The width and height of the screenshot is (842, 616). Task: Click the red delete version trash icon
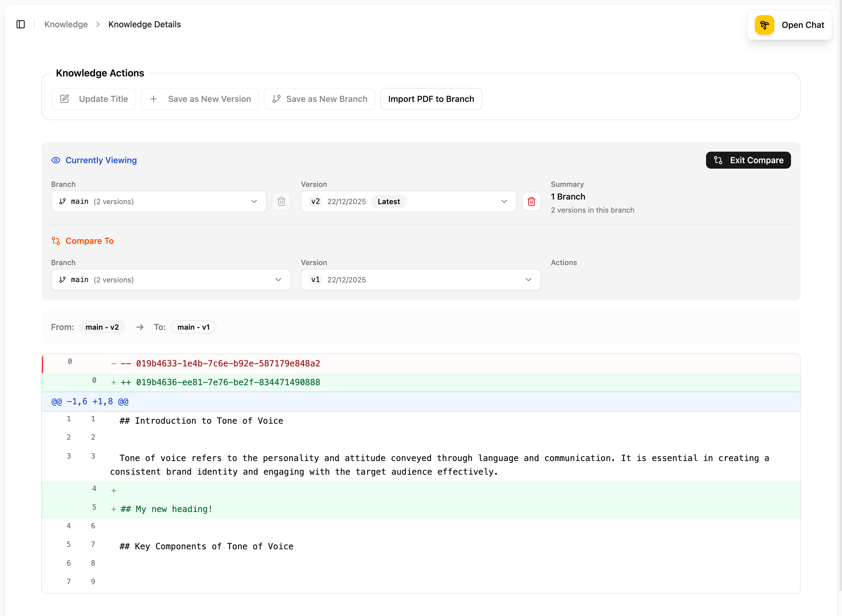[x=531, y=201]
